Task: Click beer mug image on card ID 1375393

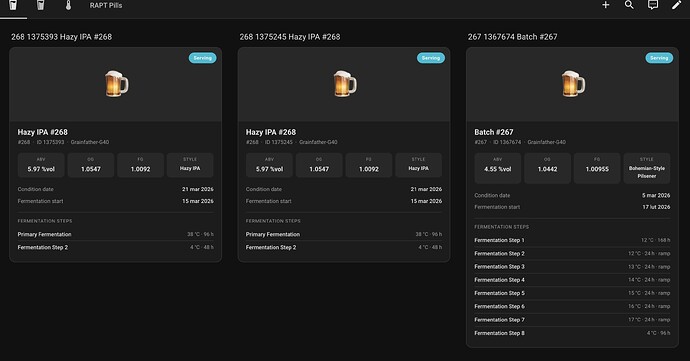Action: 116,84
